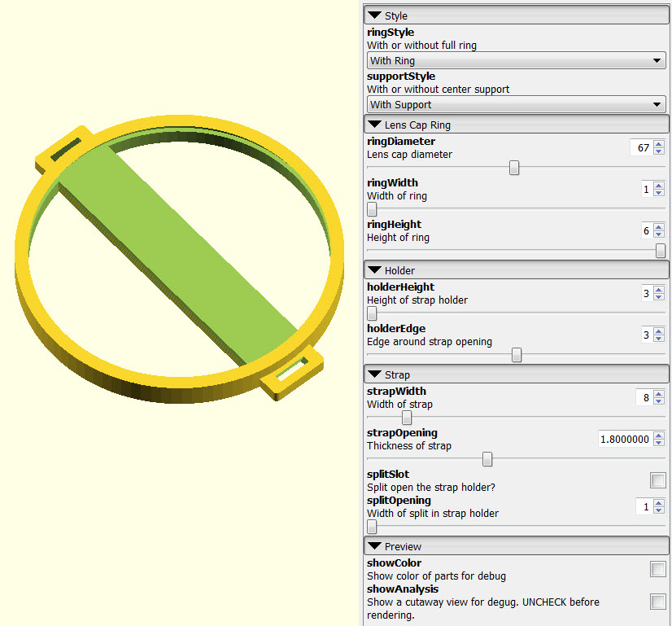Decrease ringHeight with down arrow
The image size is (672, 626).
[x=659, y=234]
